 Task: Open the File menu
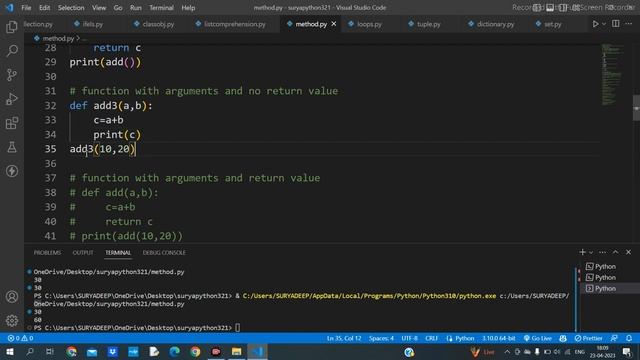[x=26, y=8]
